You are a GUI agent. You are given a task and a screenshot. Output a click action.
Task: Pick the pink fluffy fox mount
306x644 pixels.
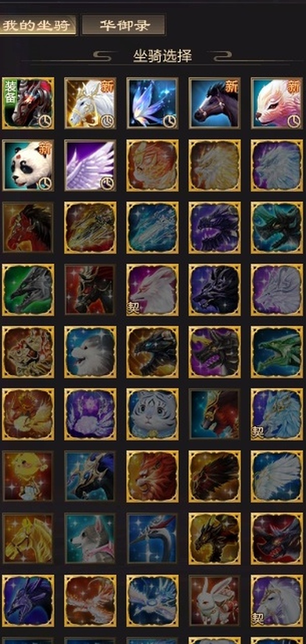coord(277,103)
